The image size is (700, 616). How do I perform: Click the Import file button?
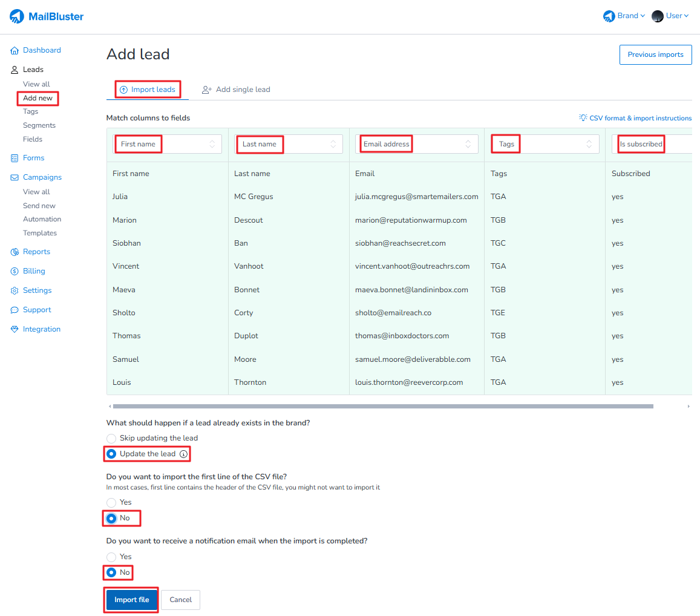132,600
